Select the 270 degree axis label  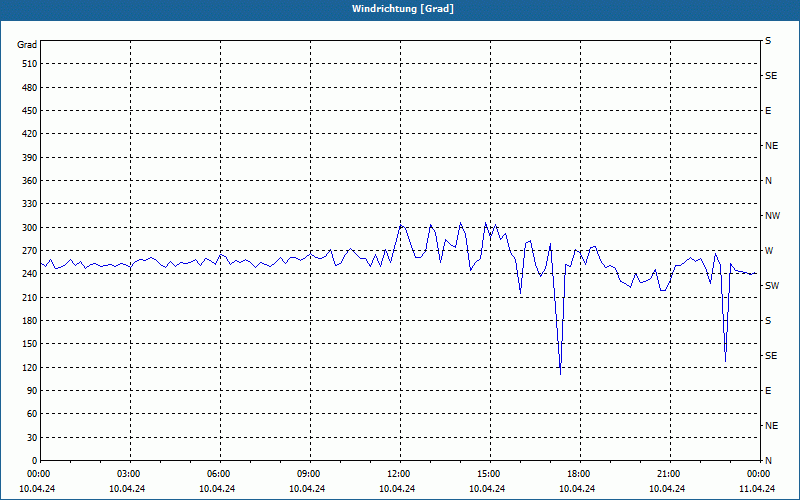30,251
